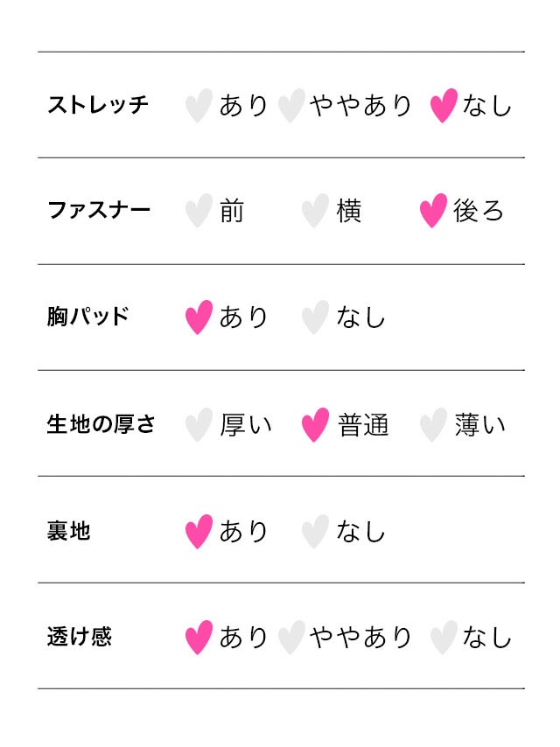Select the gray heart for 胸パッド なし
560x747 pixels.
tap(315, 318)
